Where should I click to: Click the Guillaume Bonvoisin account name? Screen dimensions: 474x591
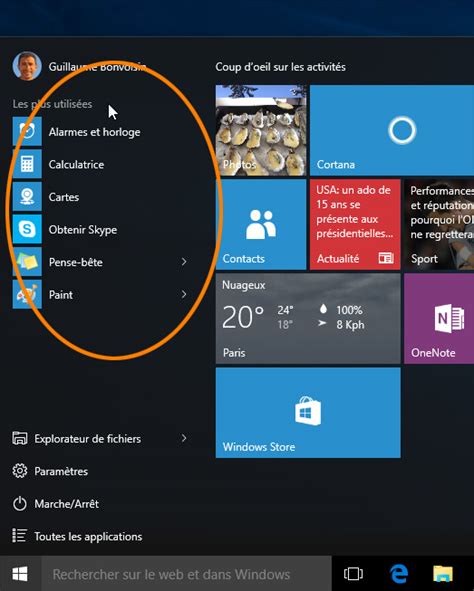(97, 67)
